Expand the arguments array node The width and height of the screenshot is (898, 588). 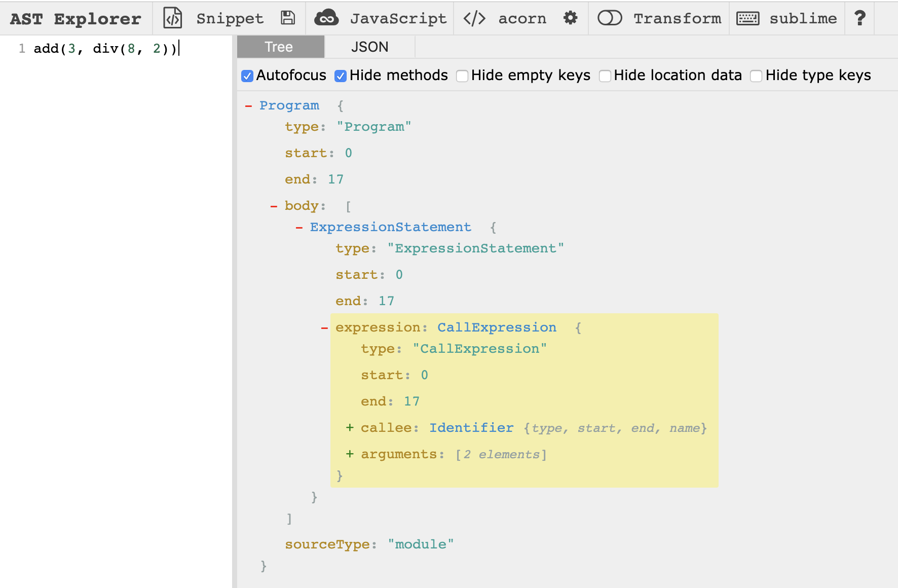click(350, 454)
